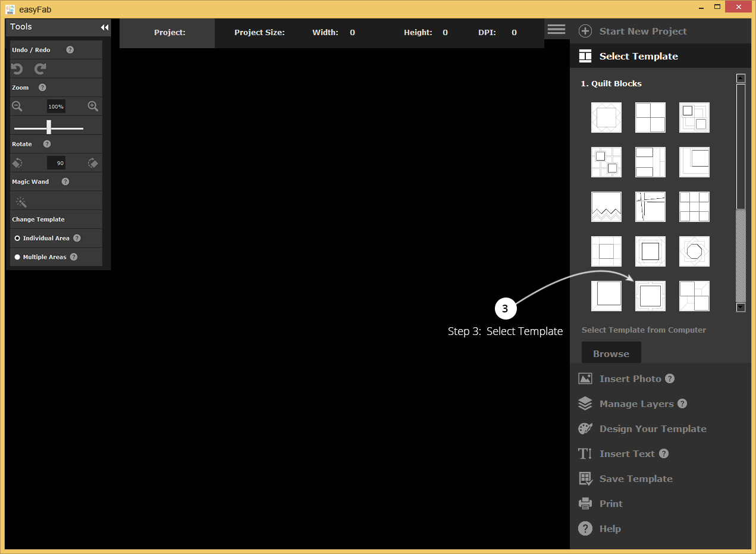Click the easyFab application icon in title bar
Screen dimensions: 756x554
tap(10, 9)
